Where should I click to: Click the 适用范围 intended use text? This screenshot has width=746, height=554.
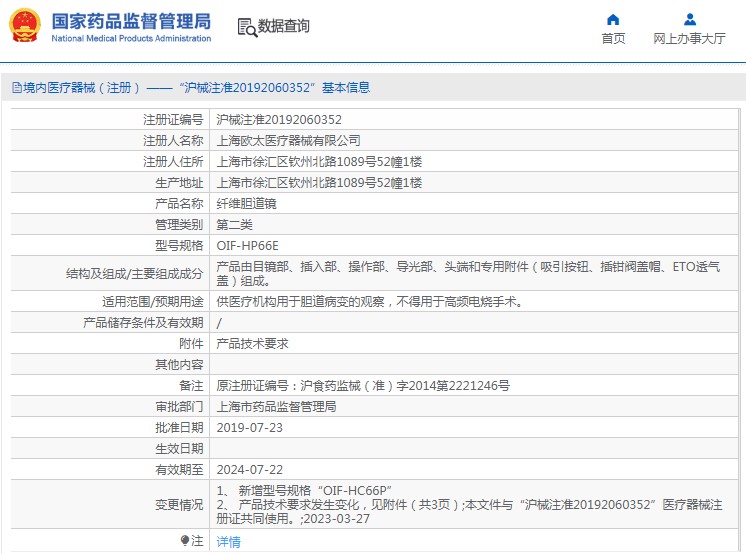tap(369, 301)
